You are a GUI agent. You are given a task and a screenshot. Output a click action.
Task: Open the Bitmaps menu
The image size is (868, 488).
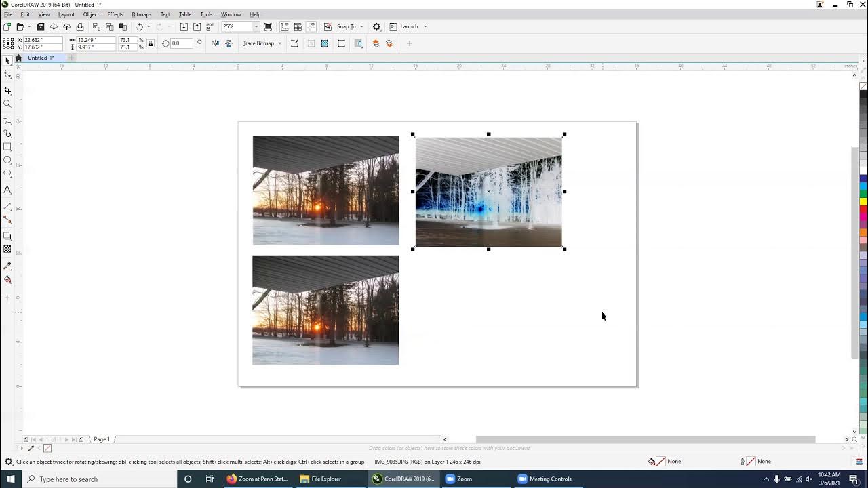point(141,14)
